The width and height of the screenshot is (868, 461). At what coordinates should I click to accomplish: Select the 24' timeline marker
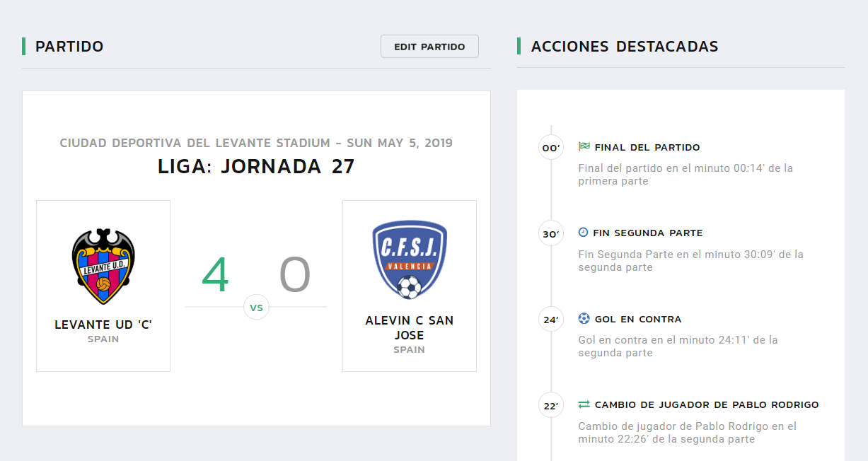coord(550,320)
